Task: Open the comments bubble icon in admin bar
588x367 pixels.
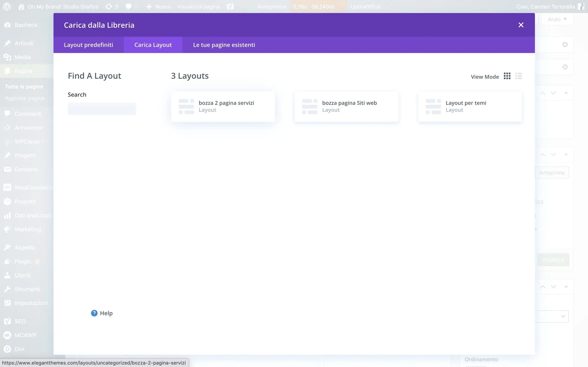Action: 129,7
